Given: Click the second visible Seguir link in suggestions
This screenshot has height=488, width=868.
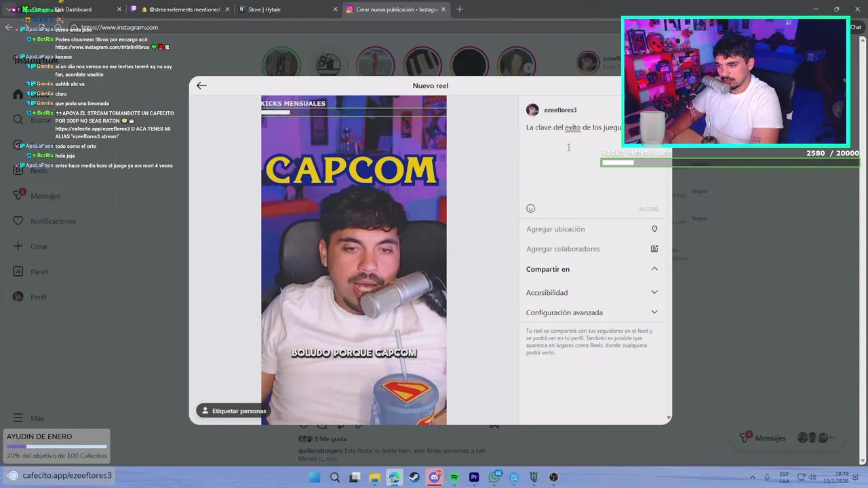Looking at the screenshot, I should pyautogui.click(x=699, y=191).
